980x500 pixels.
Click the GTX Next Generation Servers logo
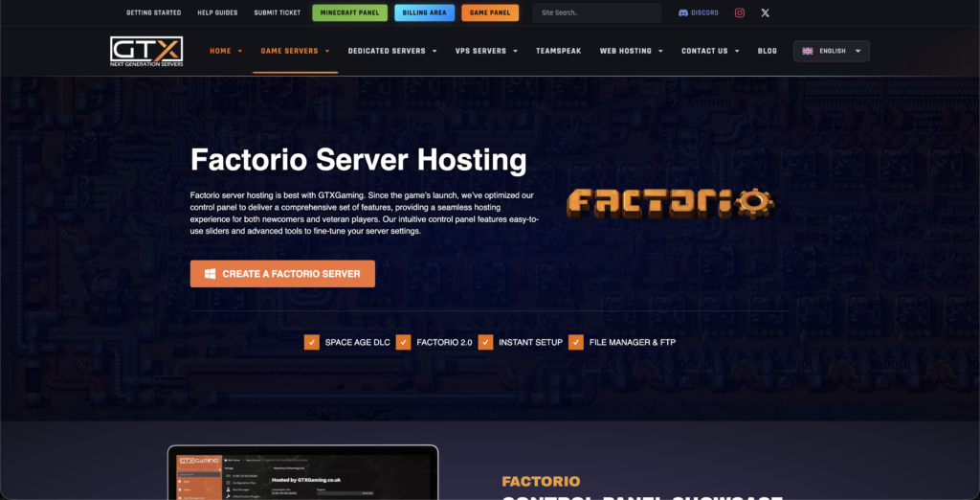tap(146, 52)
